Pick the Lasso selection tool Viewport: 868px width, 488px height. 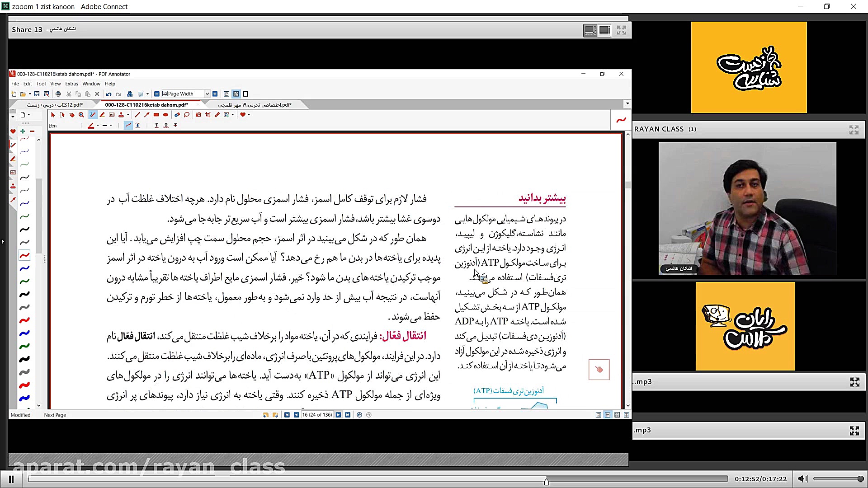point(187,115)
